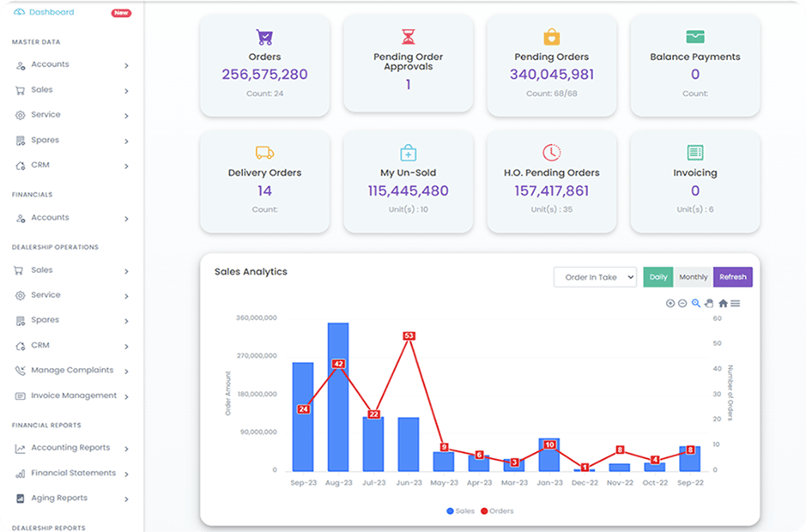Toggle the Sales series in chart legend

pos(461,511)
